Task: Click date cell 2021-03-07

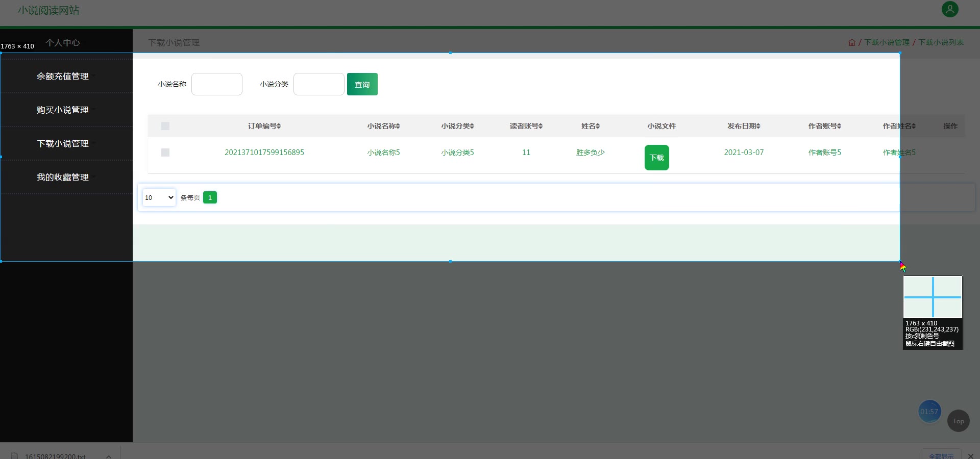Action: click(x=744, y=152)
